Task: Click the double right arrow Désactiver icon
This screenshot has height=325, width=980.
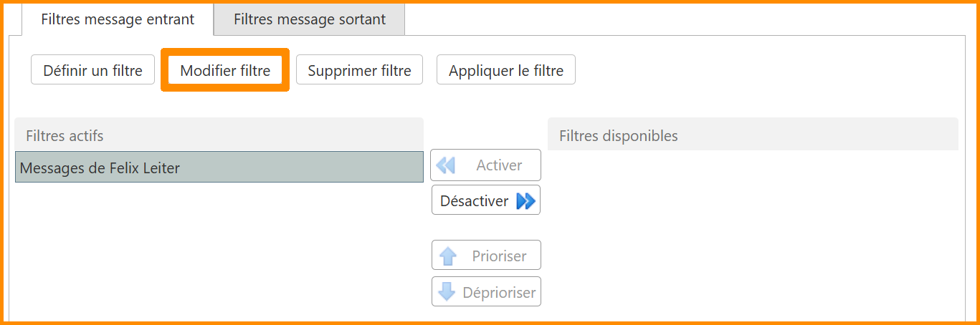Action: pos(525,201)
